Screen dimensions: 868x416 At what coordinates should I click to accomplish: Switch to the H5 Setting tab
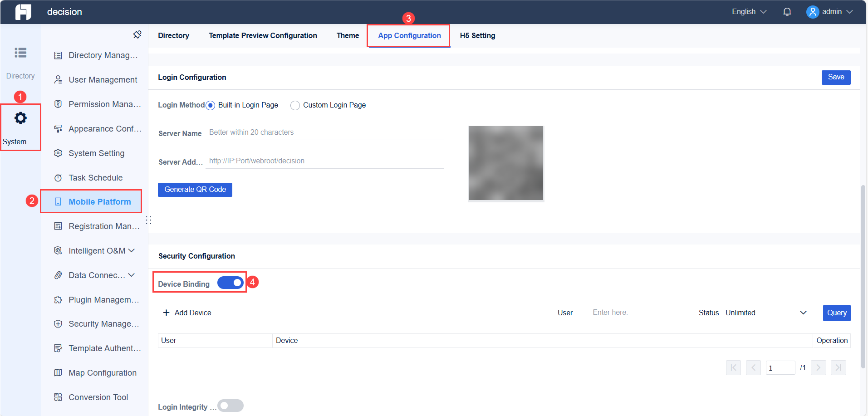pyautogui.click(x=478, y=36)
